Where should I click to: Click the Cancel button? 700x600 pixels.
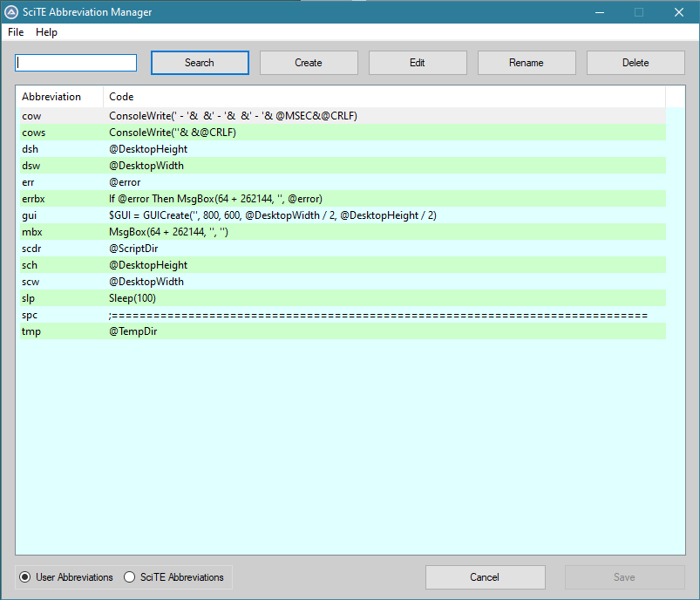(x=485, y=577)
